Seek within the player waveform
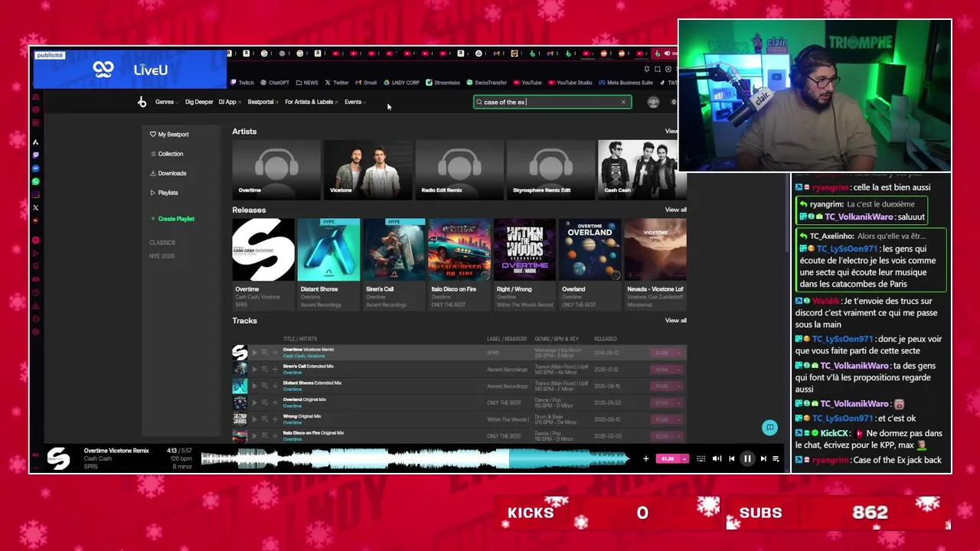Image resolution: width=980 pixels, height=551 pixels. (415, 458)
